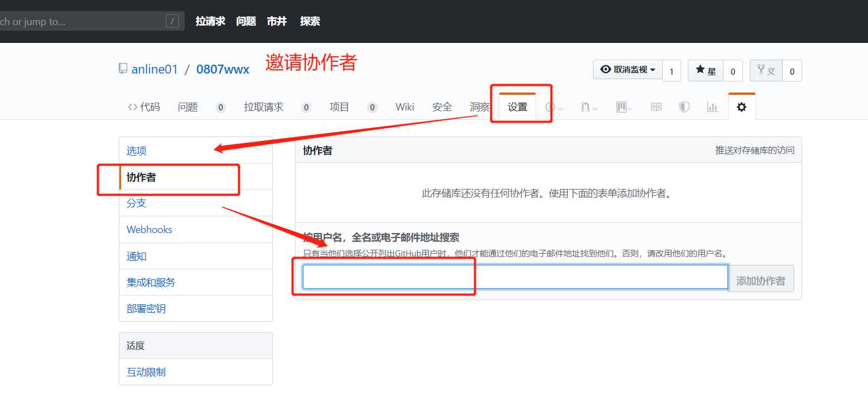The image size is (868, 417).
Task: Switch to the 设置 tab
Action: [518, 107]
